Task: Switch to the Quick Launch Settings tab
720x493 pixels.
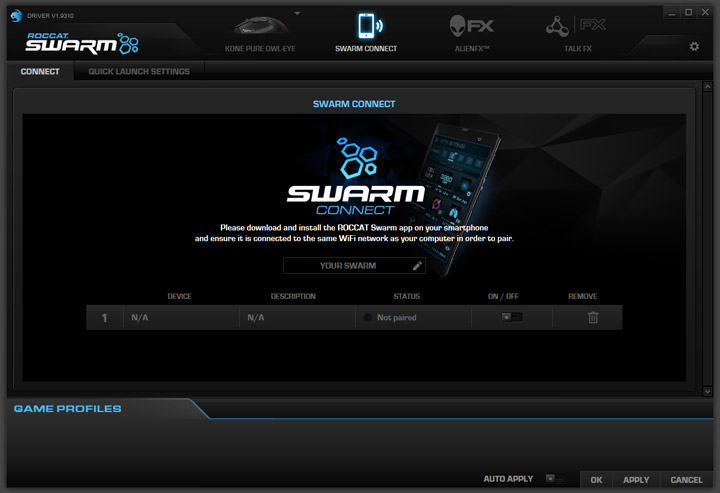Action: pyautogui.click(x=139, y=72)
